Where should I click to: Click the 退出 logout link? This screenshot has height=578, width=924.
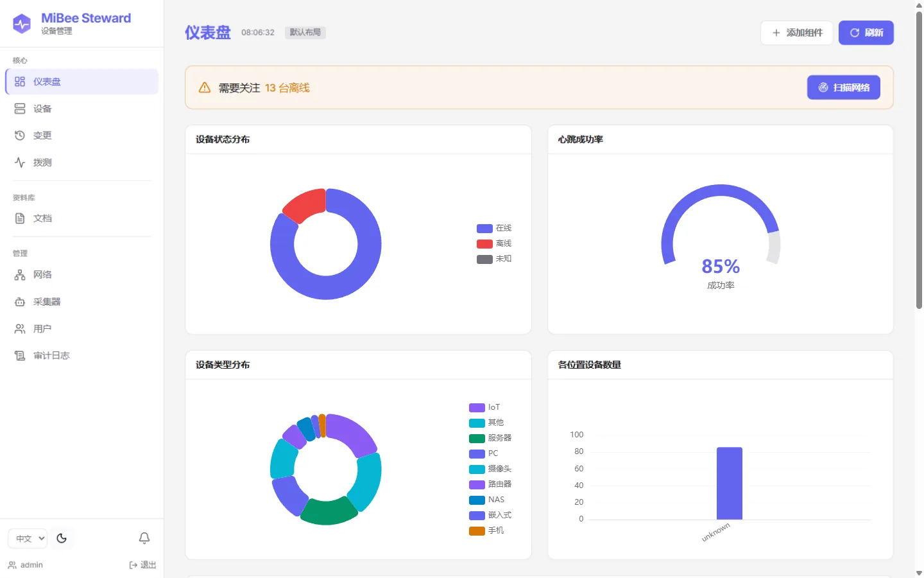142,565
